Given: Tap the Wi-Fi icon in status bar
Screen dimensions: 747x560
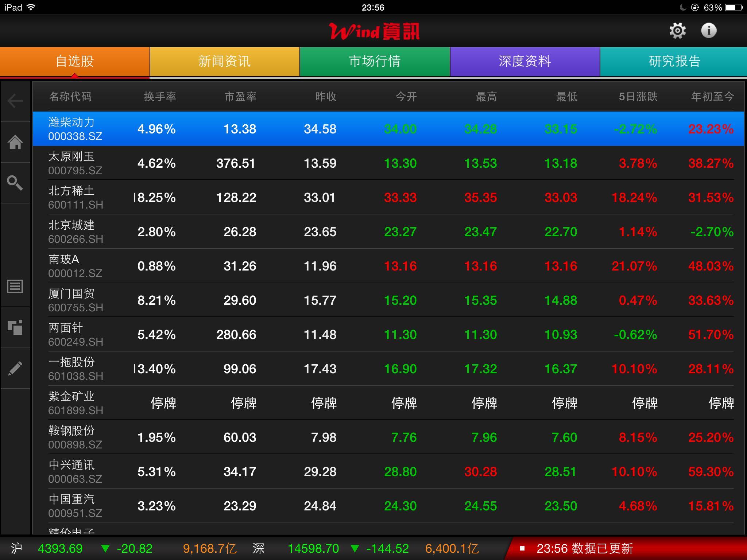Looking at the screenshot, I should click(x=31, y=7).
